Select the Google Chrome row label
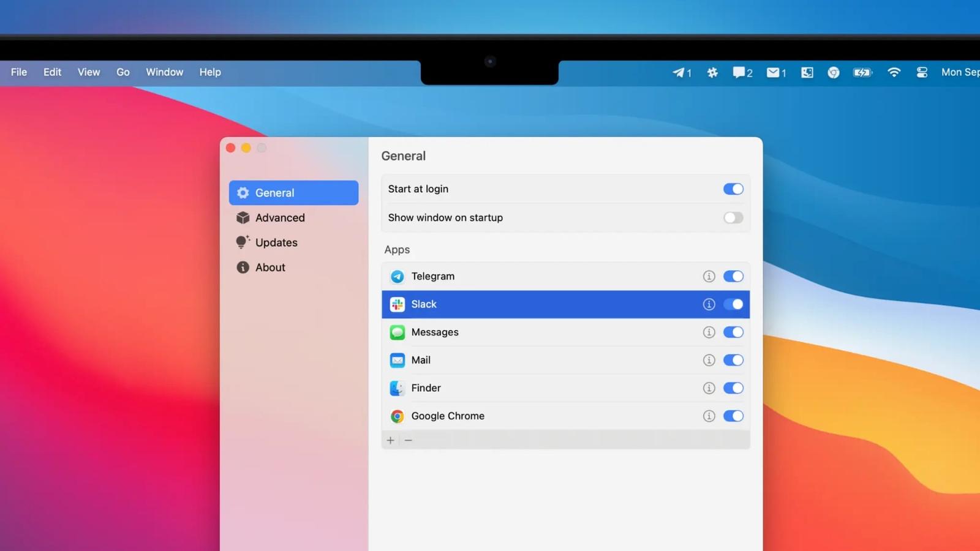 coord(448,416)
